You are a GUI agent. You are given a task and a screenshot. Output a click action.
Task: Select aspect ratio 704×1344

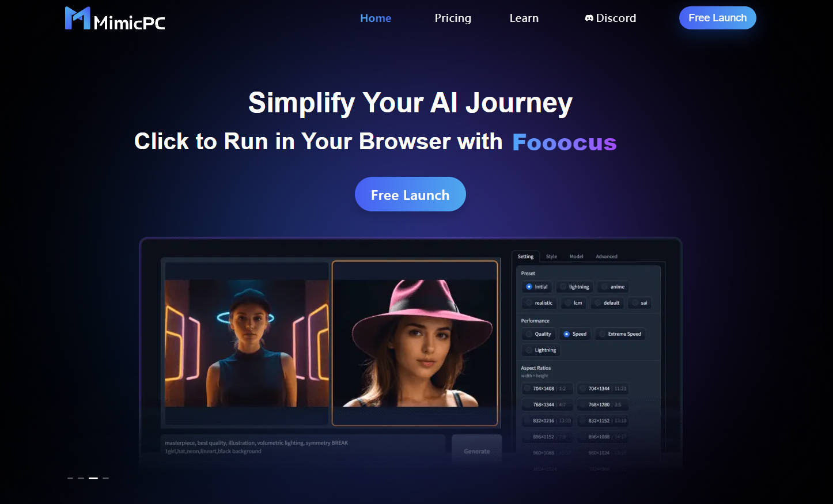(x=603, y=389)
